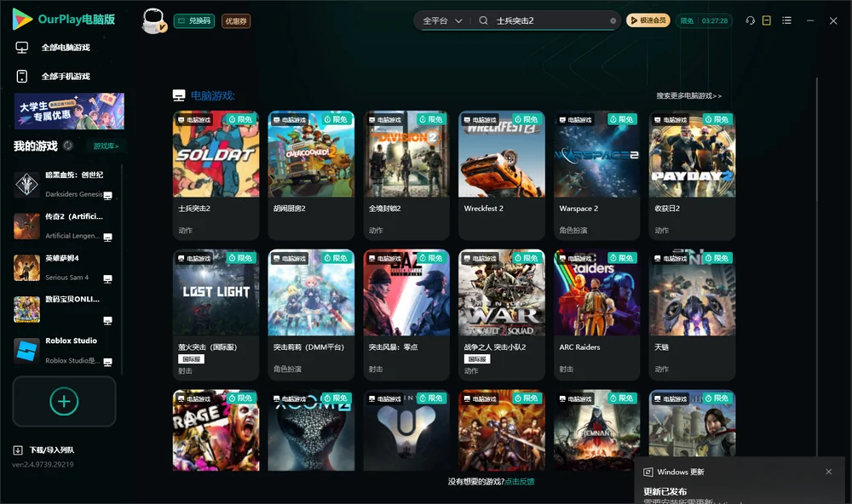The width and height of the screenshot is (852, 504).
Task: Select Roblox Studio in my games list
Action: tap(66, 351)
